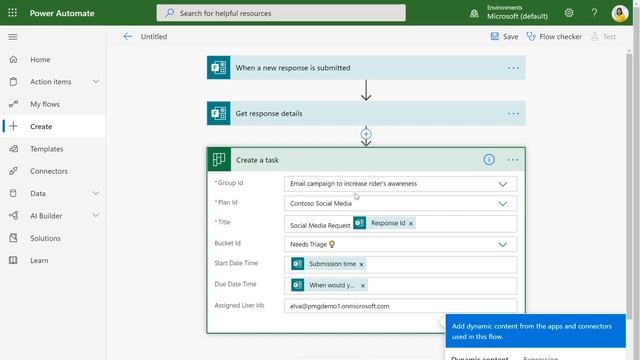Select the Submission time dynamic token

tap(328, 264)
